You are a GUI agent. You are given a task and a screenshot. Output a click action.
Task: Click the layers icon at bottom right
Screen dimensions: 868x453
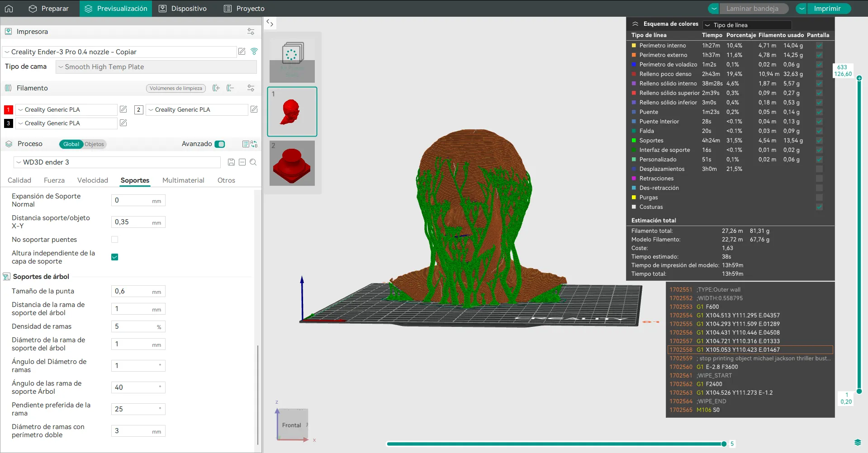(858, 442)
